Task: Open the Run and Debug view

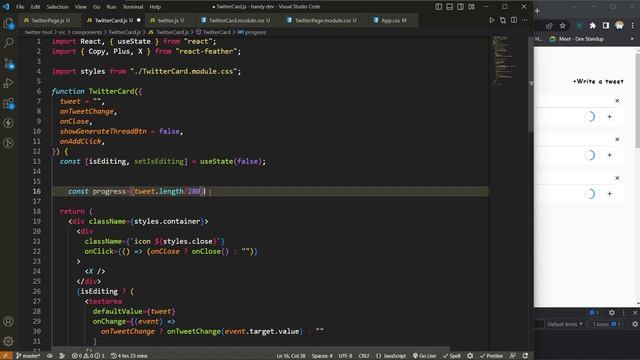Action: 9,83
